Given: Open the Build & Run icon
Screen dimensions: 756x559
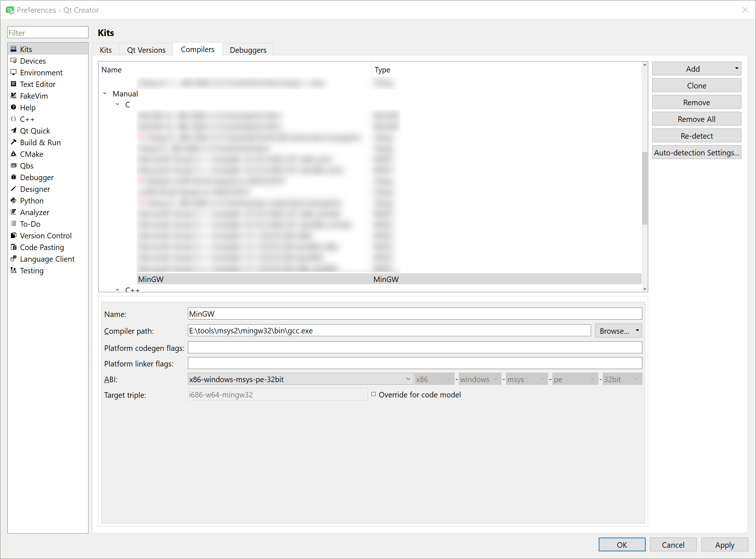Looking at the screenshot, I should [13, 142].
